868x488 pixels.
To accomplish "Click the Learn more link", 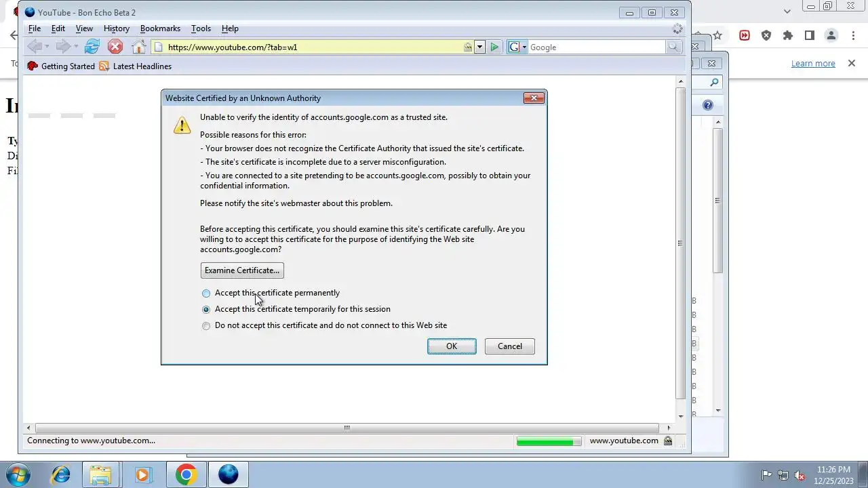I will tap(813, 63).
